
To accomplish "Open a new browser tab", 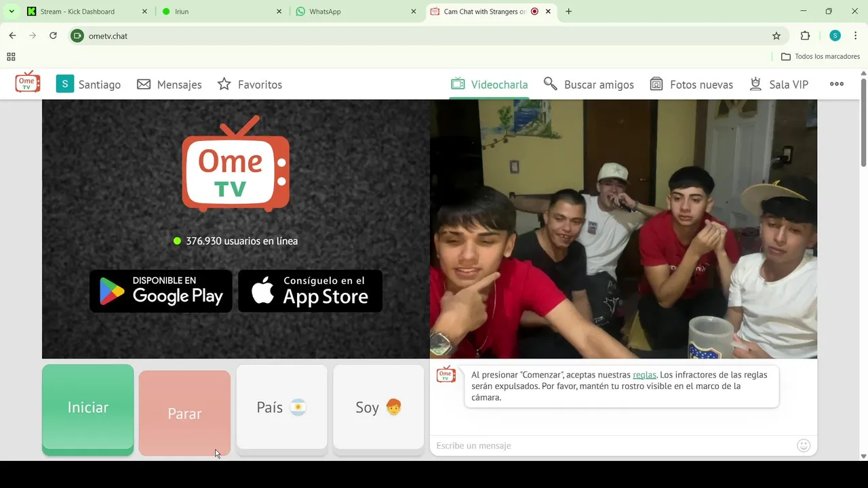I will 568,12.
